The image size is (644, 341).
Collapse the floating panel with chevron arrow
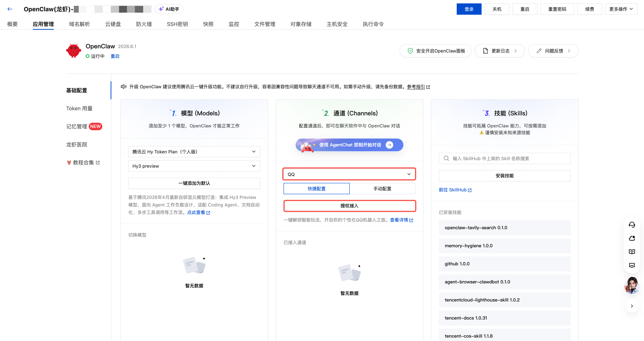tap(632, 306)
